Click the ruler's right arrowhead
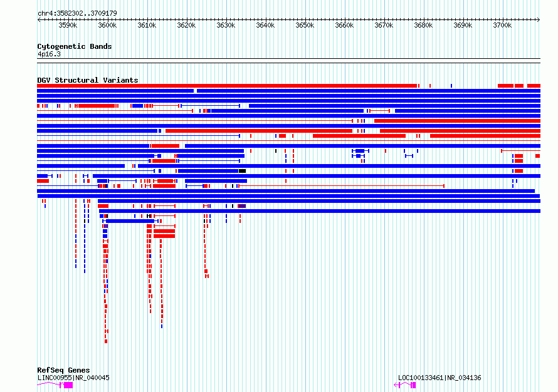 [x=539, y=19]
